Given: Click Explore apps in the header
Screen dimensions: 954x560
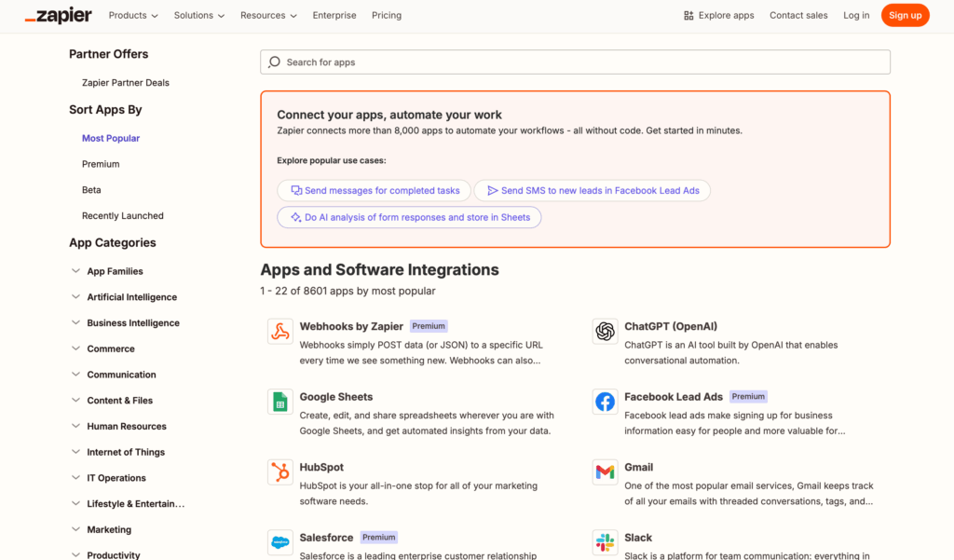Looking at the screenshot, I should point(718,16).
